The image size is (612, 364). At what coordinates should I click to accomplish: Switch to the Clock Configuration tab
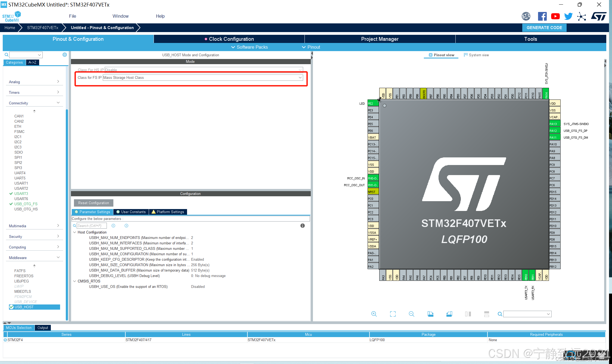tap(229, 39)
